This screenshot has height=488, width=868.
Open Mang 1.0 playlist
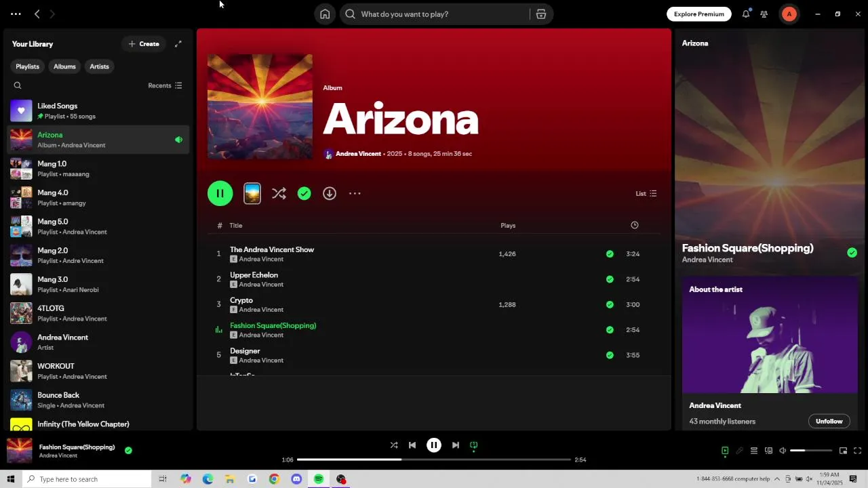pos(98,169)
